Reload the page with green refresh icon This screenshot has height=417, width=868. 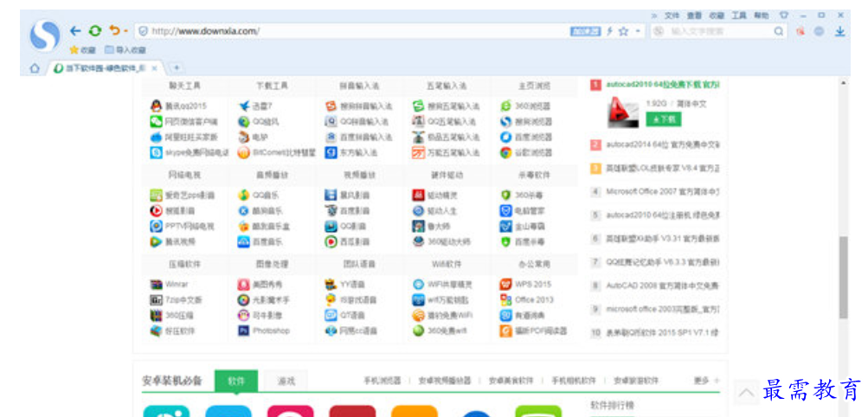[95, 31]
